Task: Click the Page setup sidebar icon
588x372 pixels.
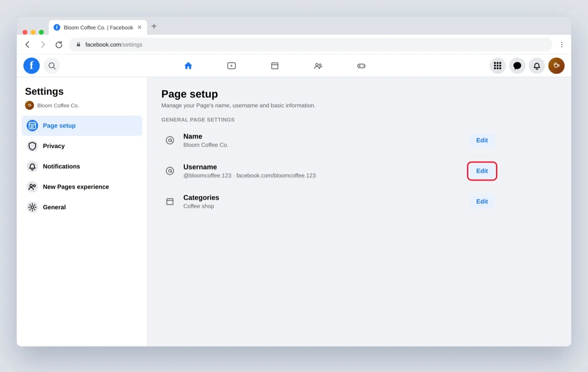Action: coord(32,126)
